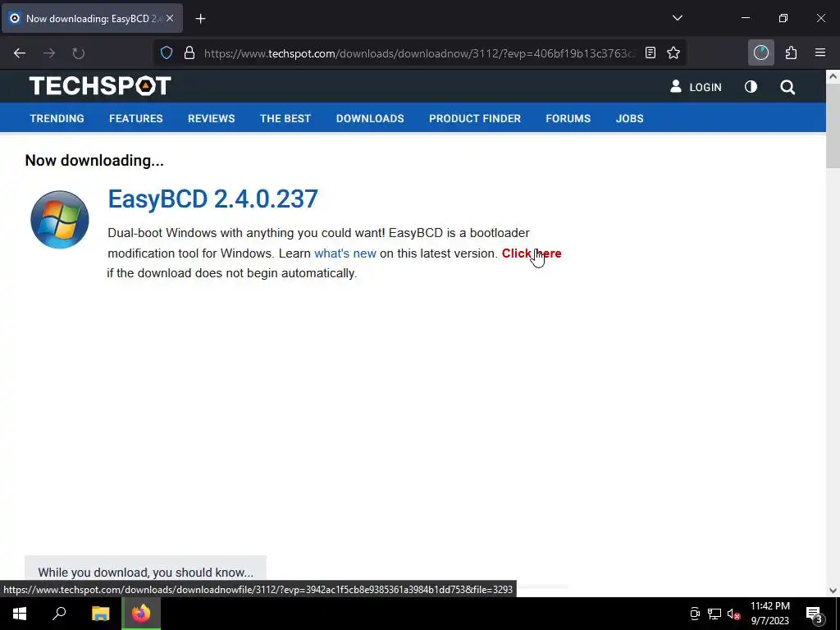Open the REVIEWS menu
Viewport: 840px width, 630px height.
(x=211, y=118)
